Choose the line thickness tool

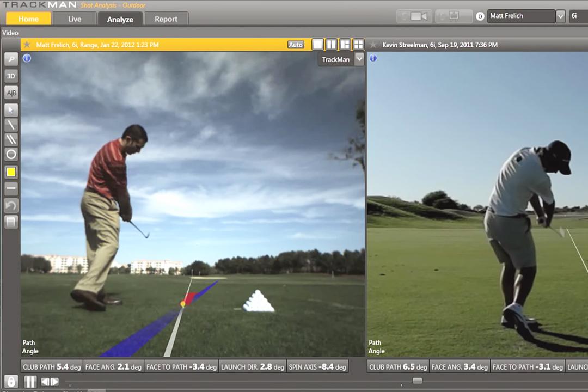pos(11,188)
